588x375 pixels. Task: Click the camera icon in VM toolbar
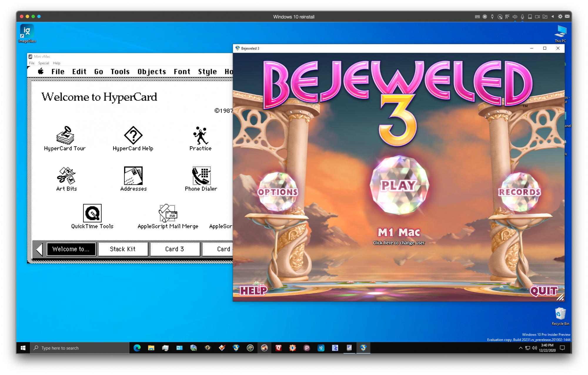[537, 17]
